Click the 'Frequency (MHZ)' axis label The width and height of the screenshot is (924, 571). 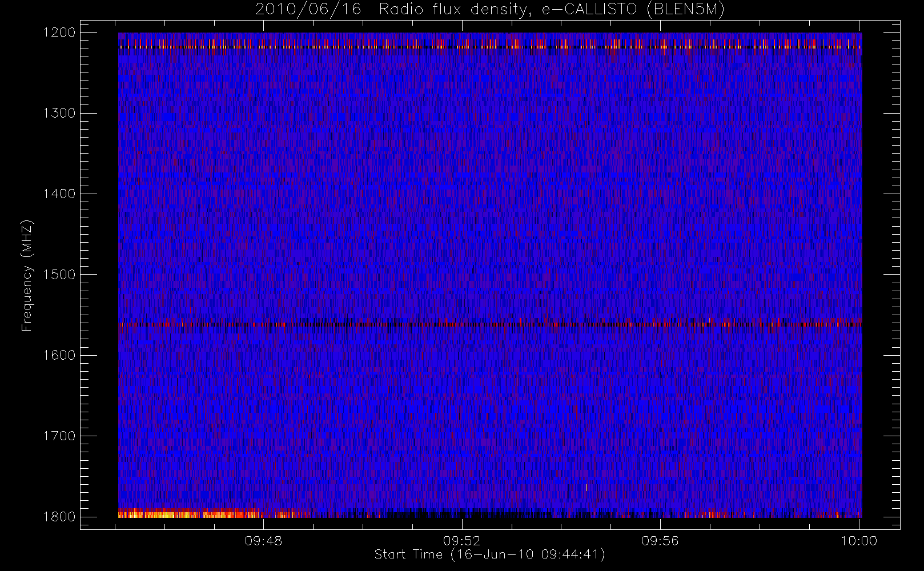click(27, 275)
